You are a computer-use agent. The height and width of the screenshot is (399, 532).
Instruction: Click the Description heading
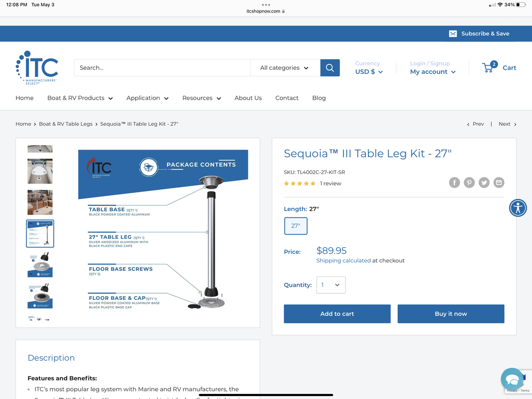[51, 358]
